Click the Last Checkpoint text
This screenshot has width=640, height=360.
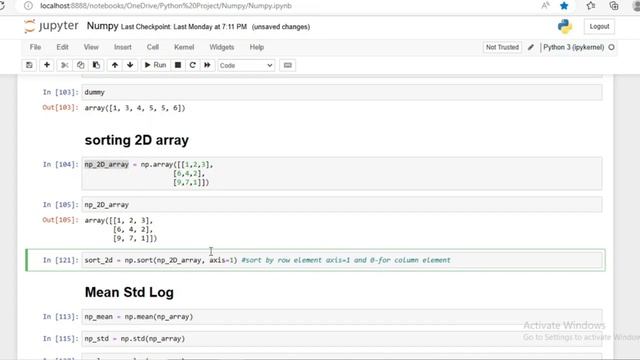[x=184, y=27]
